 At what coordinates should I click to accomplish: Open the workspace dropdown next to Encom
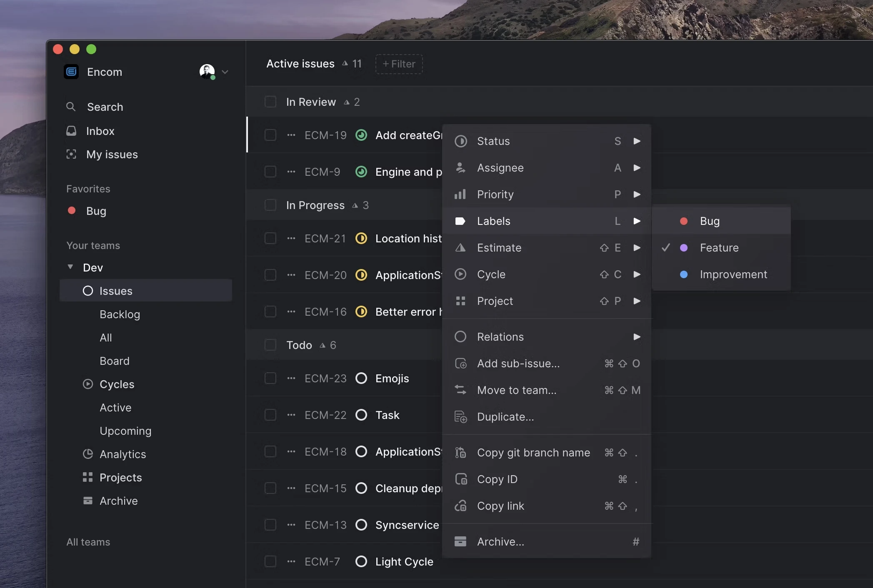pyautogui.click(x=225, y=71)
